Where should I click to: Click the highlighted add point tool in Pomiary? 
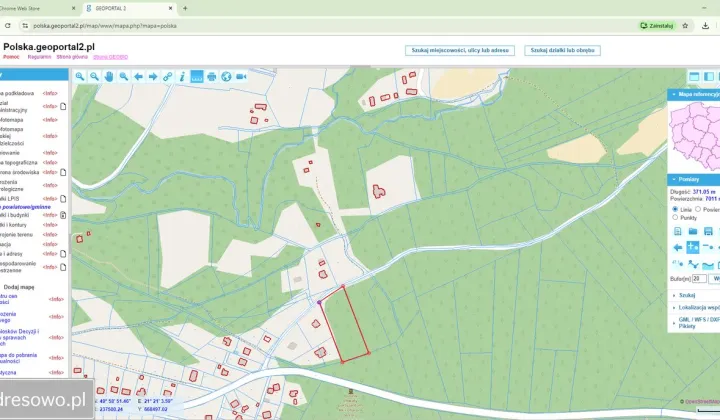click(x=693, y=247)
